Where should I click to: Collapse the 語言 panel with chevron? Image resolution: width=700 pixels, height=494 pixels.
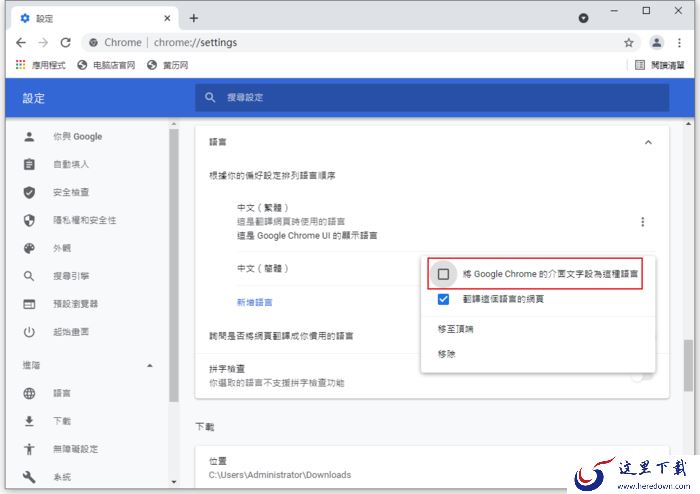click(648, 142)
